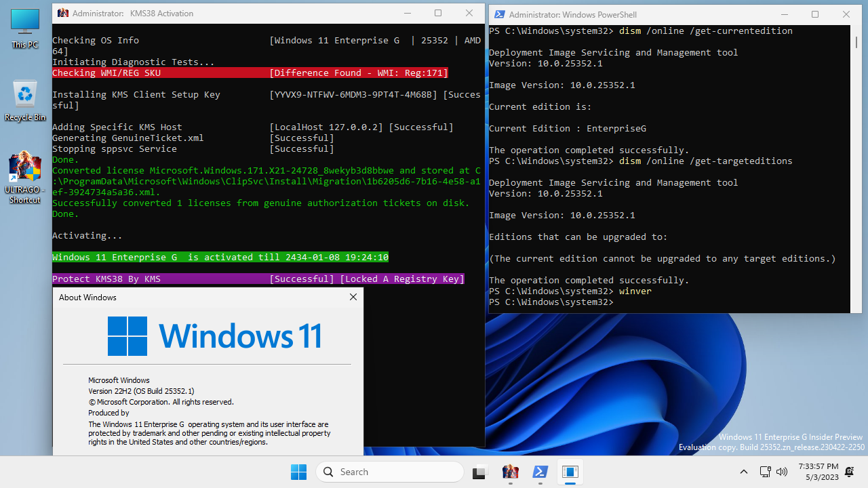Click the PowerShell window vertical scrollbar
The height and width of the screenshot is (488, 868).
(x=856, y=169)
